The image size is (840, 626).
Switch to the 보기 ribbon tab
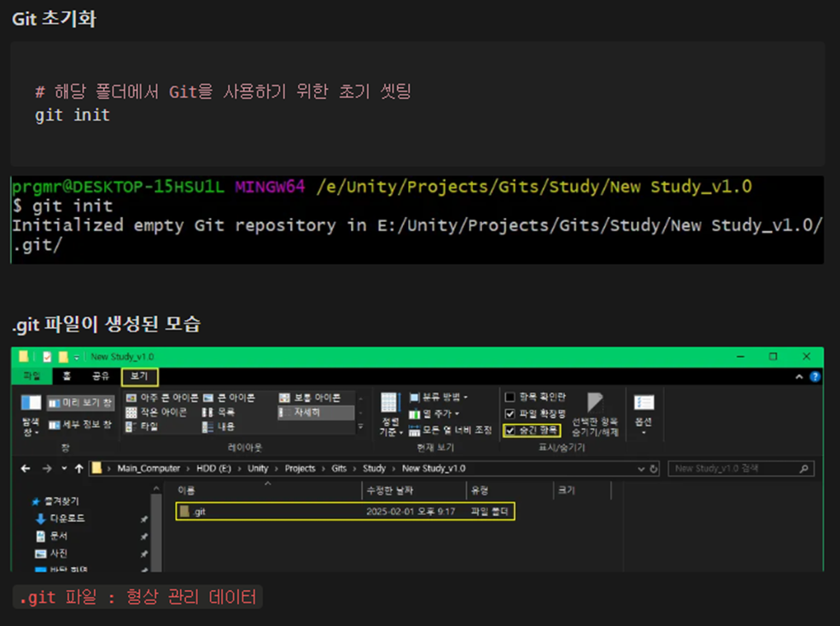(x=139, y=377)
